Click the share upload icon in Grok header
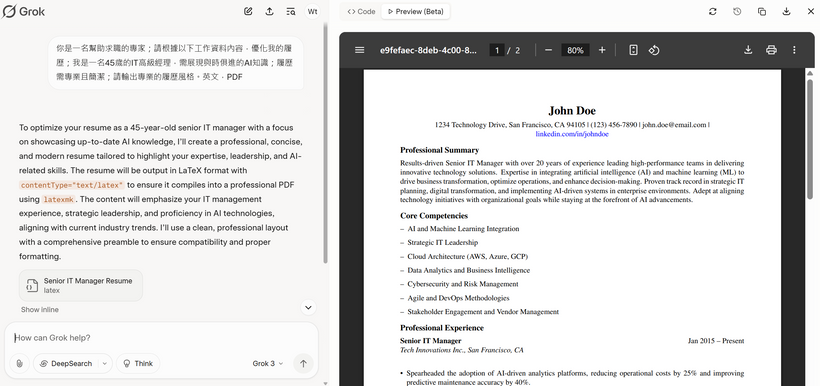The height and width of the screenshot is (386, 820). (x=269, y=11)
